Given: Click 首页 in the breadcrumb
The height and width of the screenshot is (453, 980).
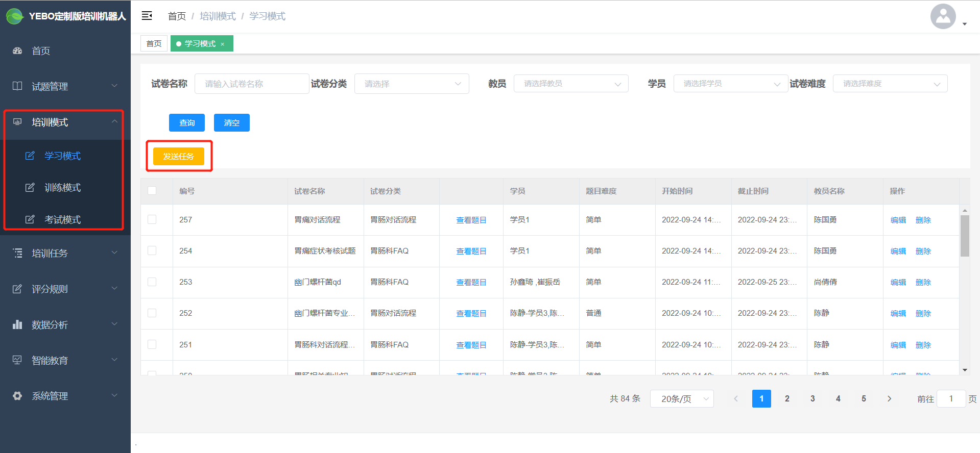Looking at the screenshot, I should (x=177, y=16).
